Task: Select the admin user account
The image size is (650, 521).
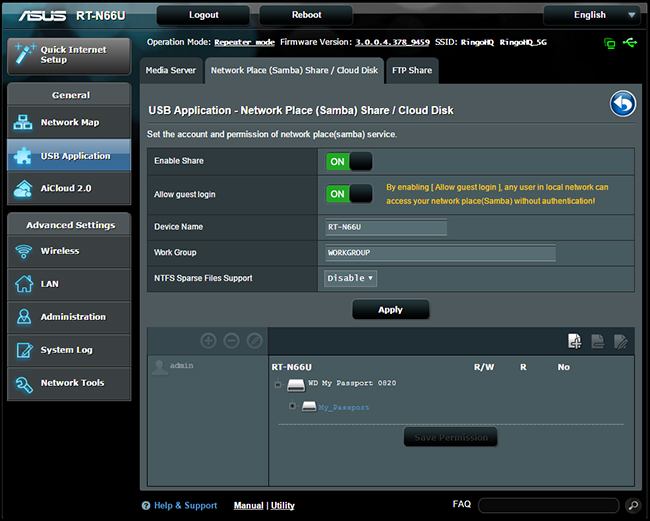Action: pyautogui.click(x=181, y=366)
